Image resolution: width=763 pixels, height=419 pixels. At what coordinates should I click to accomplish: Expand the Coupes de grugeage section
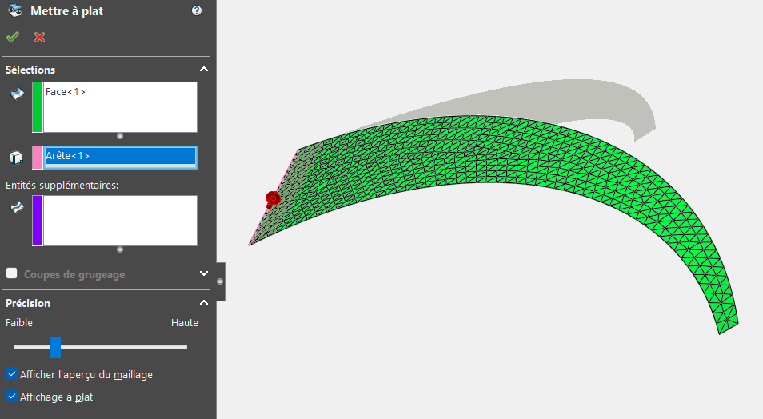click(x=204, y=273)
